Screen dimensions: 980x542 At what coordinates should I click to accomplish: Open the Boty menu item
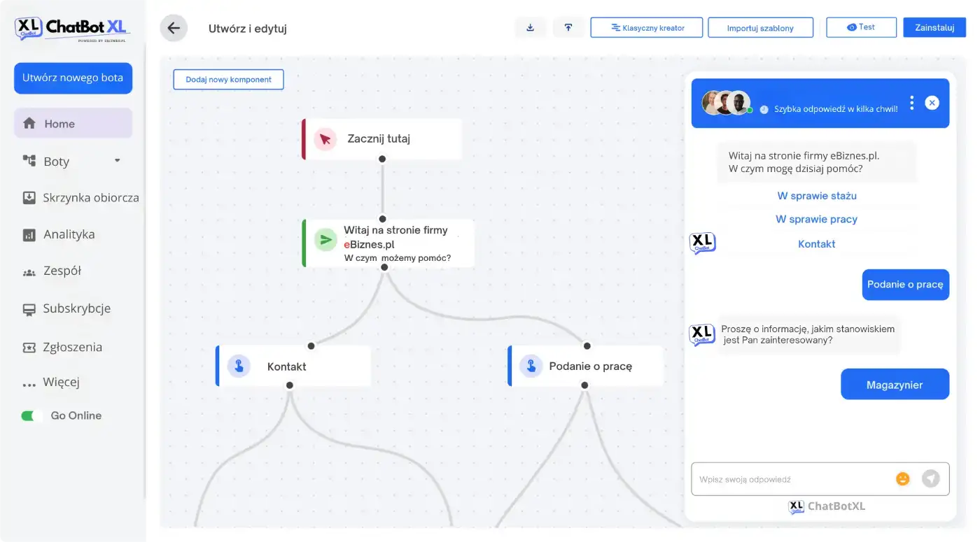pos(57,162)
